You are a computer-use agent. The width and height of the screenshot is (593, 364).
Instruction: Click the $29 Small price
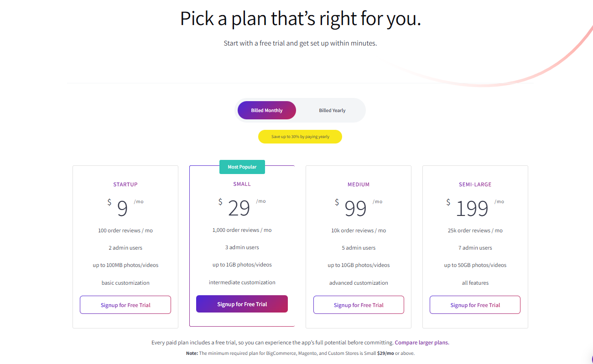[x=239, y=208]
